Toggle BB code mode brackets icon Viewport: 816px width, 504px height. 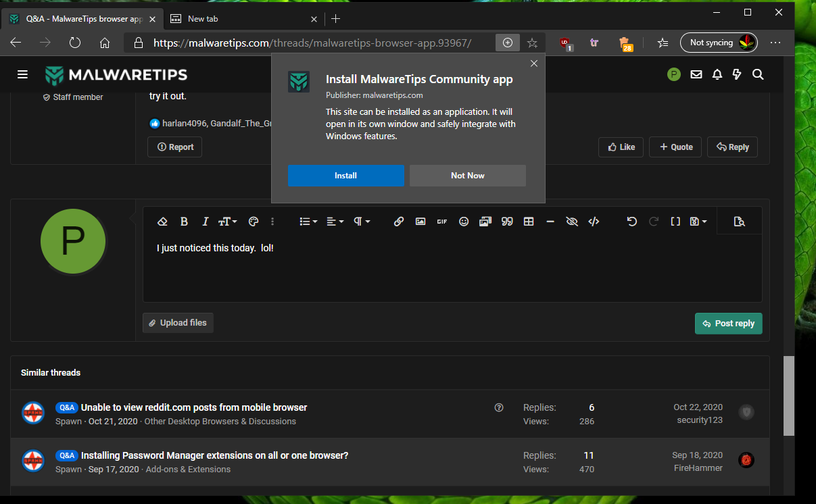(675, 222)
